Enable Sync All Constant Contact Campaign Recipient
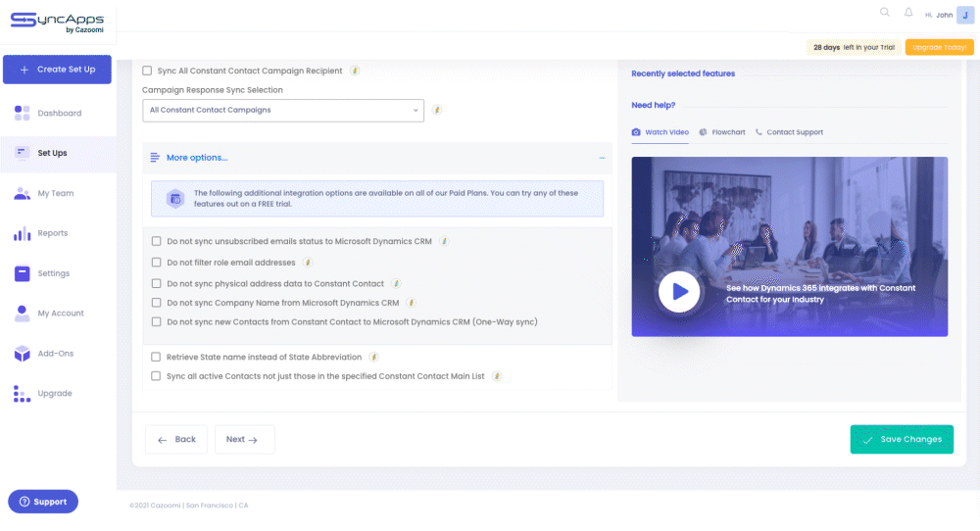Screen dimensions: 980x531 coord(147,71)
